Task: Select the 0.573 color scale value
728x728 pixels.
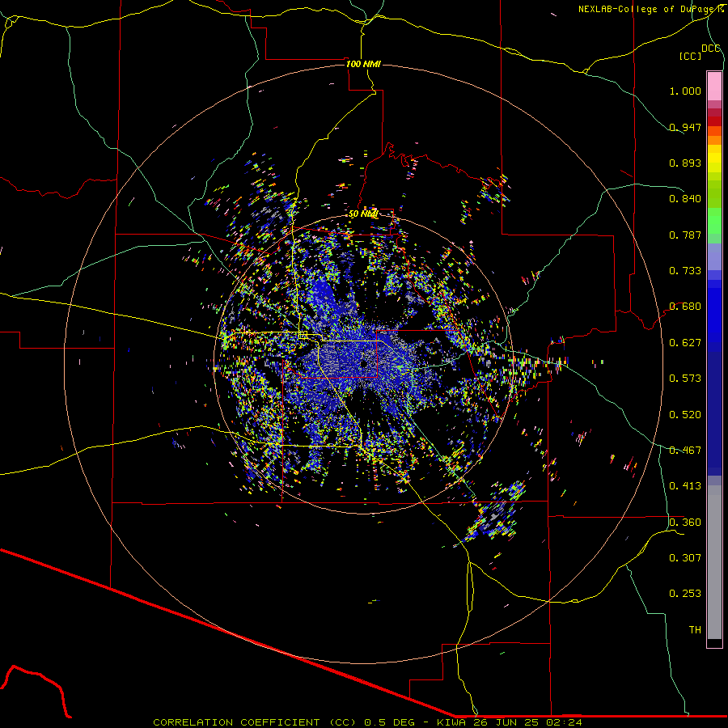Action: [x=685, y=379]
